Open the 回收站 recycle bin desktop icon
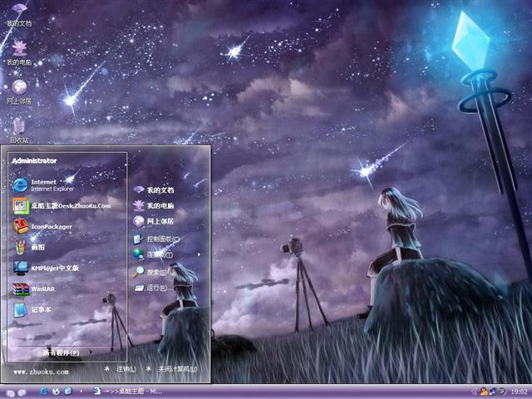The height and width of the screenshot is (399, 532). (19, 131)
